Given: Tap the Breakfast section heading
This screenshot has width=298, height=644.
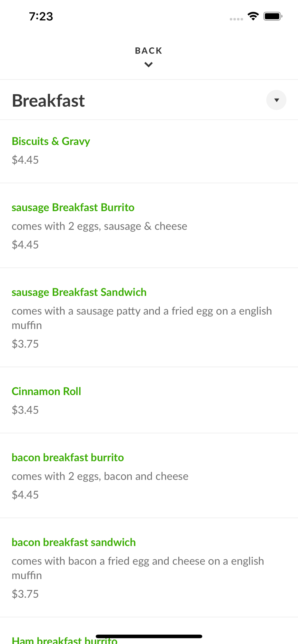Looking at the screenshot, I should pyautogui.click(x=48, y=100).
